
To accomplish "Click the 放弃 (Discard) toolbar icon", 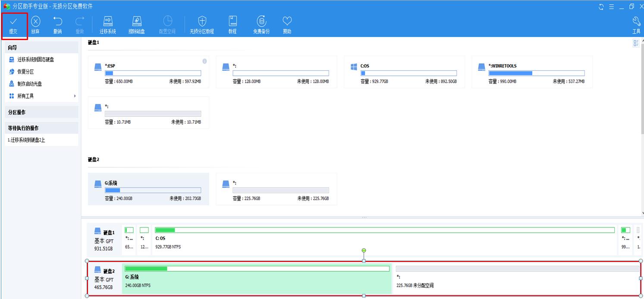I will coord(35,25).
